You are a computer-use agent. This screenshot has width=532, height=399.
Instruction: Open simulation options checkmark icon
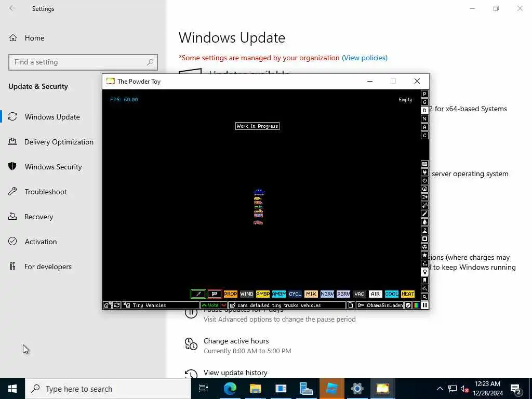click(x=408, y=305)
